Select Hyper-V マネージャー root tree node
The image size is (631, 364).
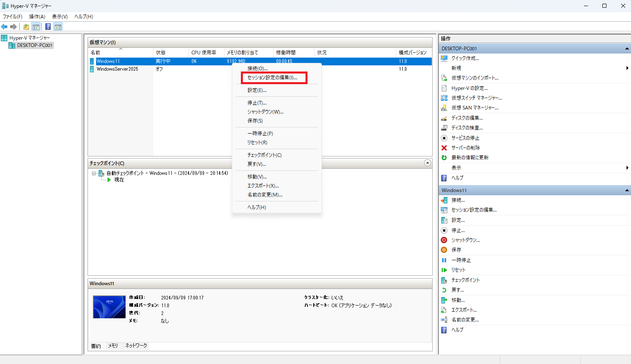(29, 38)
